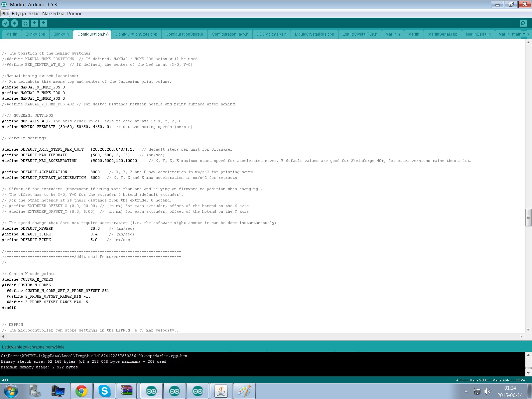Expand the tab list dropdown arrow

(x=524, y=34)
